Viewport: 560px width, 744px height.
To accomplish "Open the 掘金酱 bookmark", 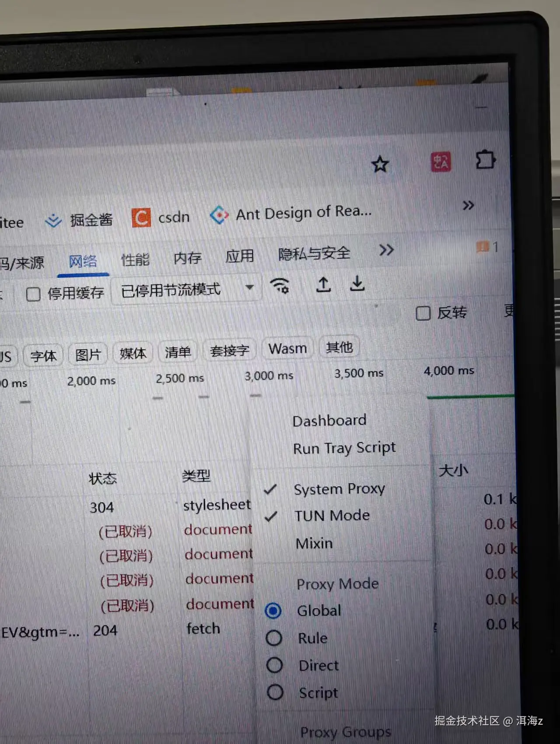I will pos(79,220).
